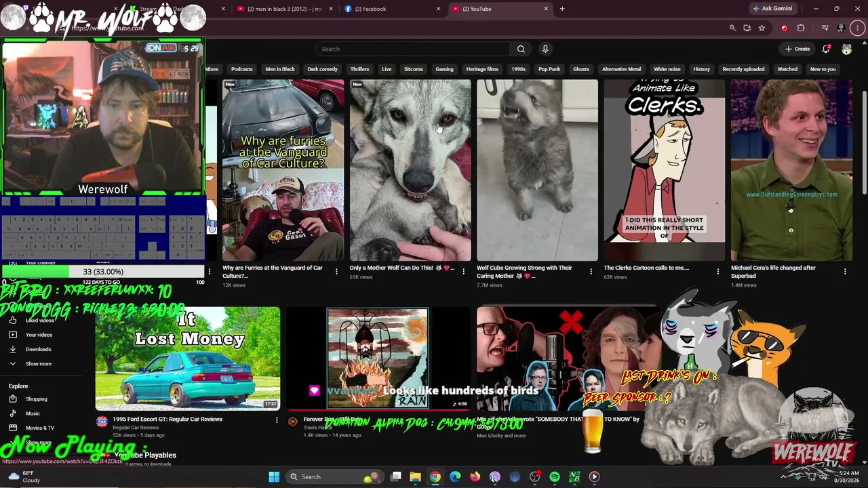Open options for 1995 Ford Escort GT video
This screenshot has width=868, height=488.
point(276,420)
